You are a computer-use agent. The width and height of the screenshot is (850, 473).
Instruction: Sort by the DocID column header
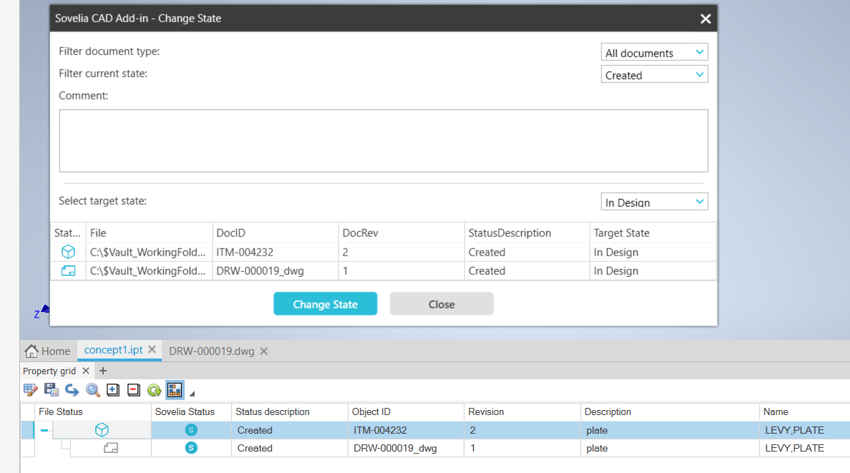[275, 233]
